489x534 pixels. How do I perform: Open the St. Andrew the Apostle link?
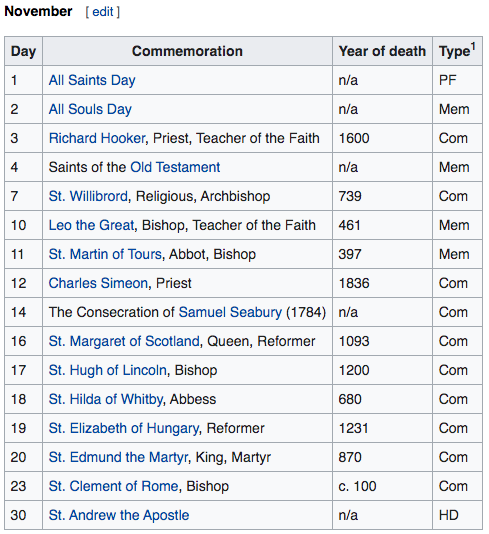(x=119, y=515)
